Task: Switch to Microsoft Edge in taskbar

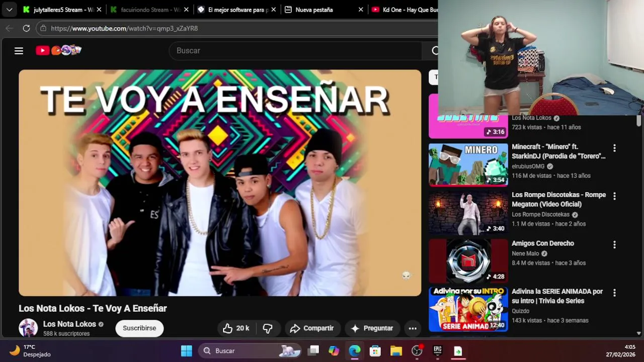Action: [355, 350]
